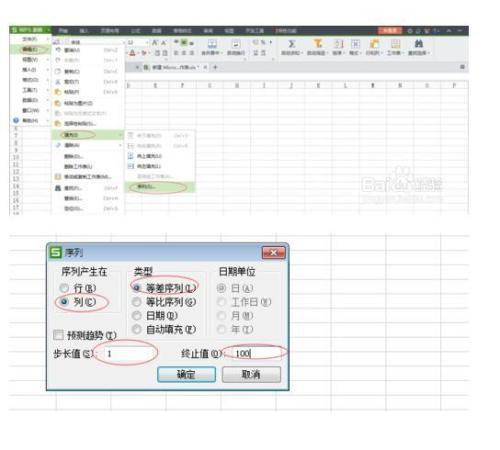Choose the 等比序列(G) series type
This screenshot has width=500, height=450.
(x=137, y=302)
